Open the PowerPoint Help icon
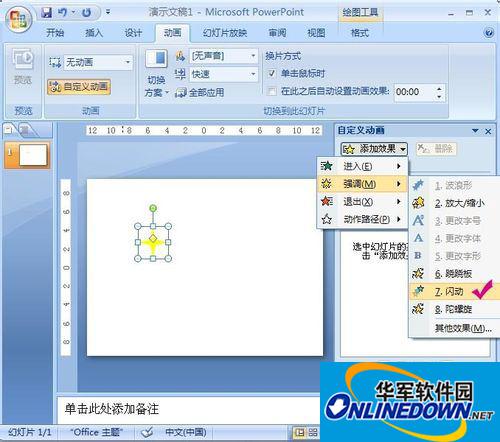The image size is (500, 442). (489, 33)
